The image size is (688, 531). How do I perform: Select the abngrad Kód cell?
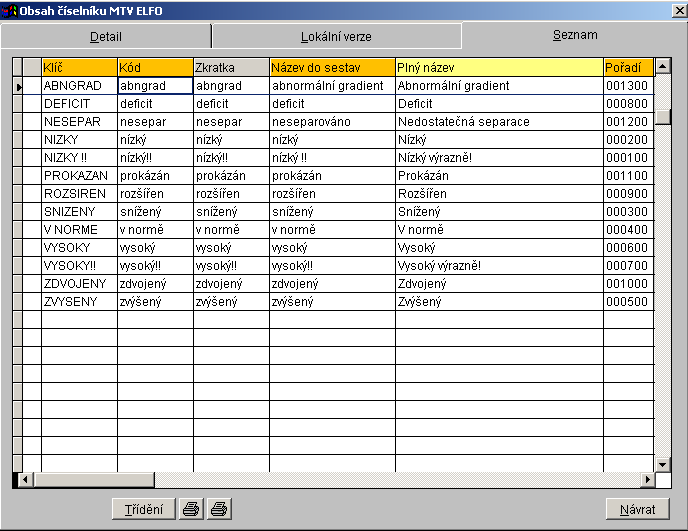[155, 86]
